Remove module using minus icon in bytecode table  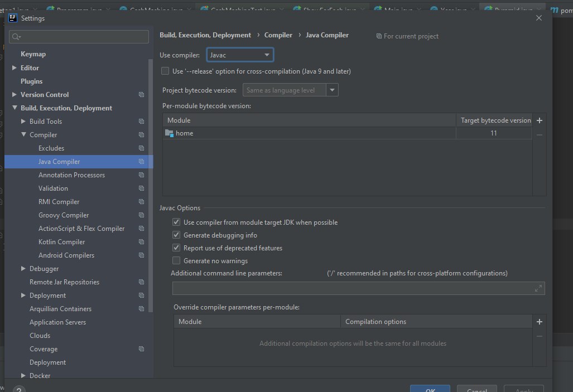coord(540,135)
